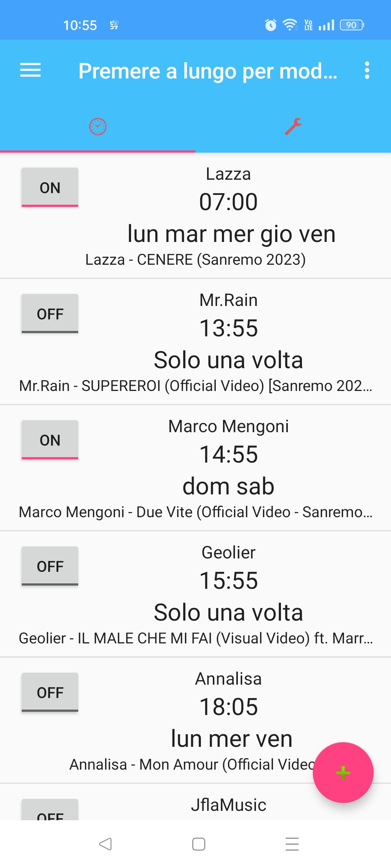391x868 pixels.
Task: Tap the Android home navigation icon
Action: [x=199, y=844]
